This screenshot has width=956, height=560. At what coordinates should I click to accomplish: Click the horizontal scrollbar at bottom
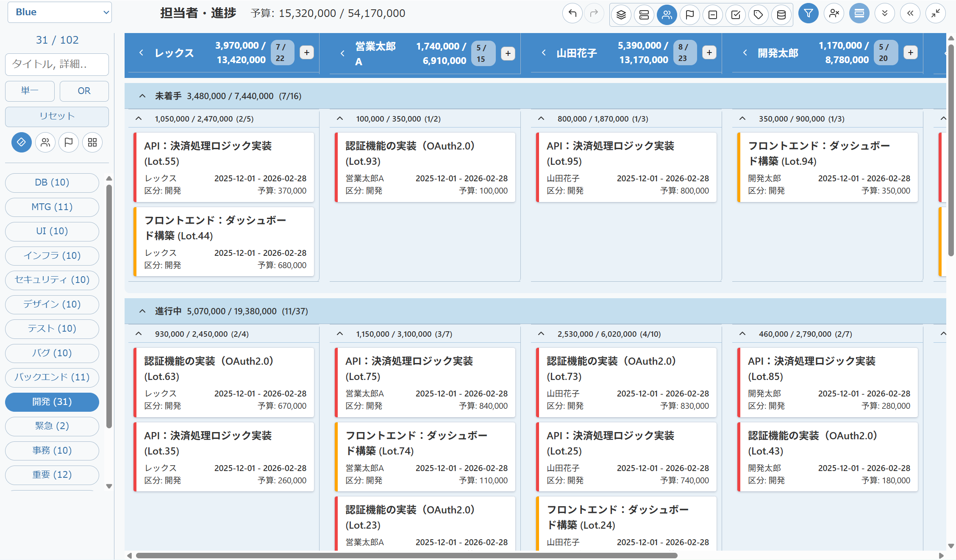(406, 555)
